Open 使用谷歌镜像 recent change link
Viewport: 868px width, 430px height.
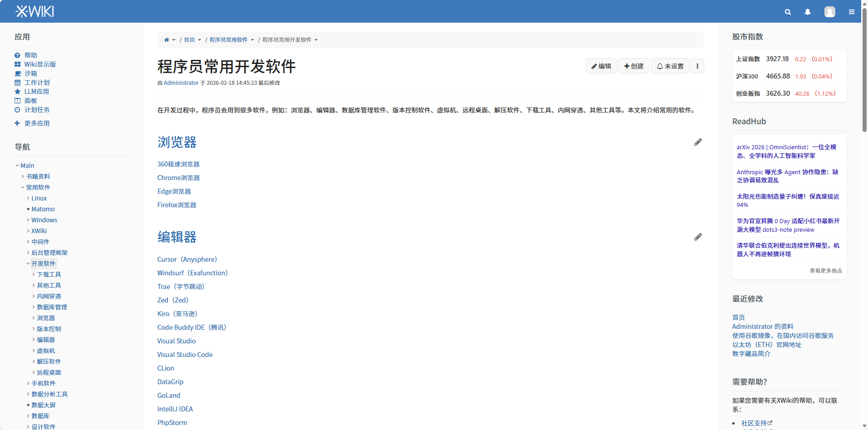coord(783,336)
